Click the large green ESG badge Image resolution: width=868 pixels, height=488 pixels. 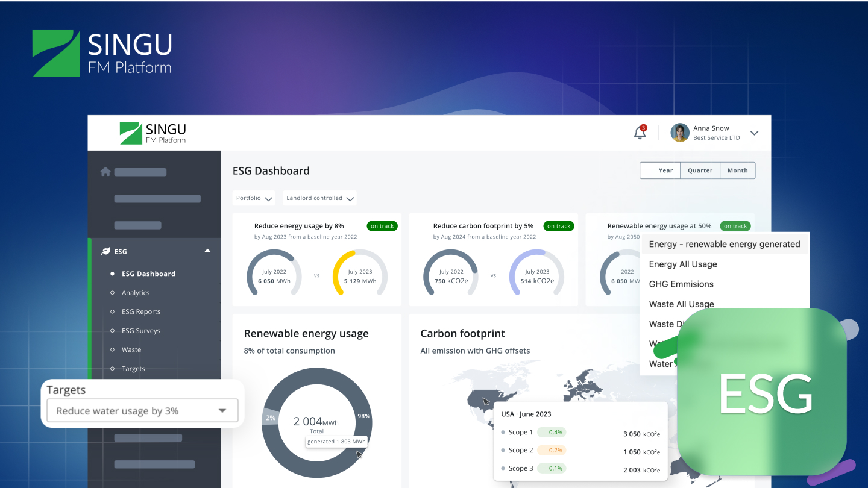(762, 392)
